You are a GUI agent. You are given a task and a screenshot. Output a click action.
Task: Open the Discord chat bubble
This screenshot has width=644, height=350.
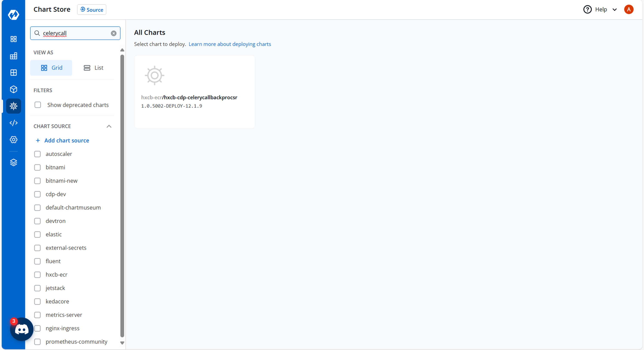[x=22, y=329]
